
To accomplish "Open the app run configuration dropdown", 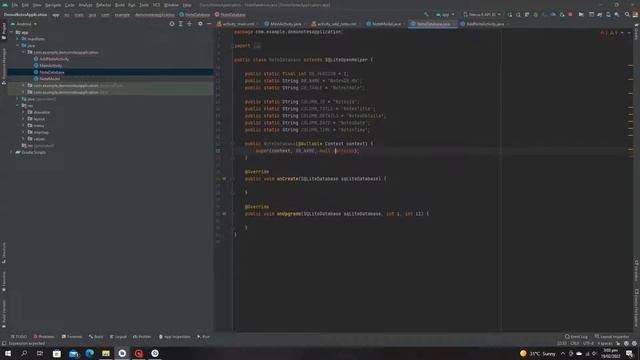I will tap(445, 15).
